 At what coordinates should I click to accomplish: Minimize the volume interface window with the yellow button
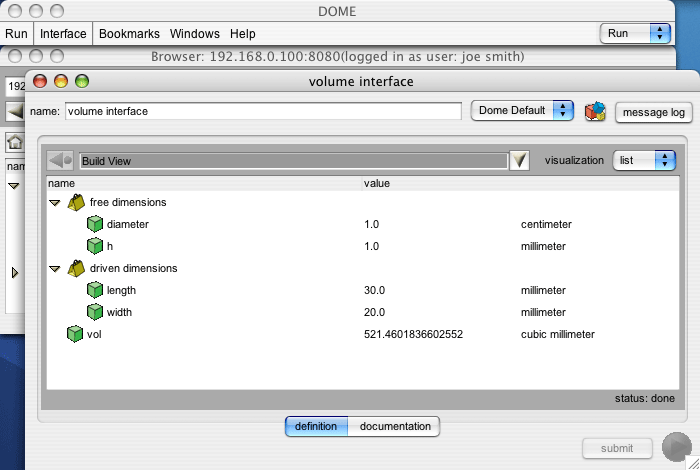point(61,81)
